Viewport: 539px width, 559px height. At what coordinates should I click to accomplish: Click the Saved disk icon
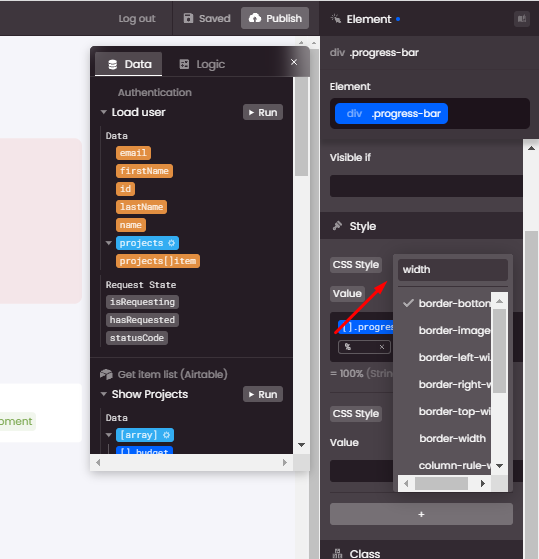click(x=188, y=18)
